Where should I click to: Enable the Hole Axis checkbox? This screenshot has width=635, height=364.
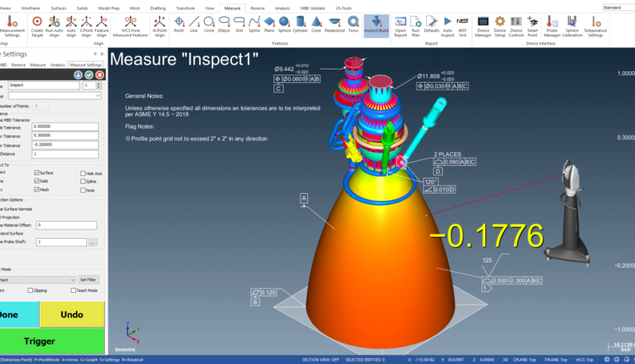click(83, 173)
